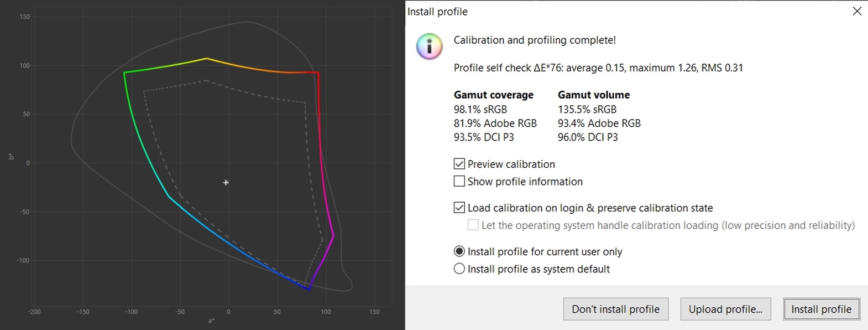The width and height of the screenshot is (868, 330).
Task: Close the Install profile dialog
Action: click(857, 11)
